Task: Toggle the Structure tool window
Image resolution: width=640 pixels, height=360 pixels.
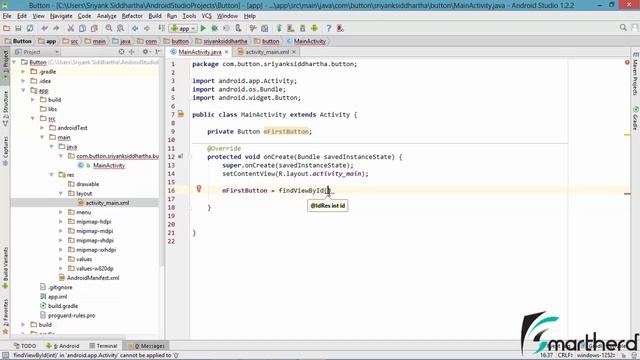Action: [x=5, y=108]
